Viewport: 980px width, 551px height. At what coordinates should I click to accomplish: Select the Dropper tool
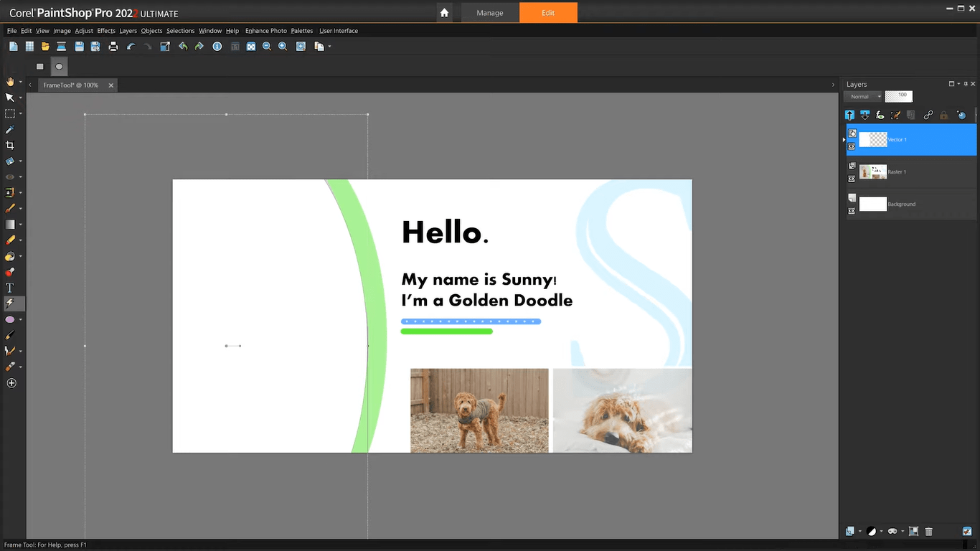(x=10, y=129)
